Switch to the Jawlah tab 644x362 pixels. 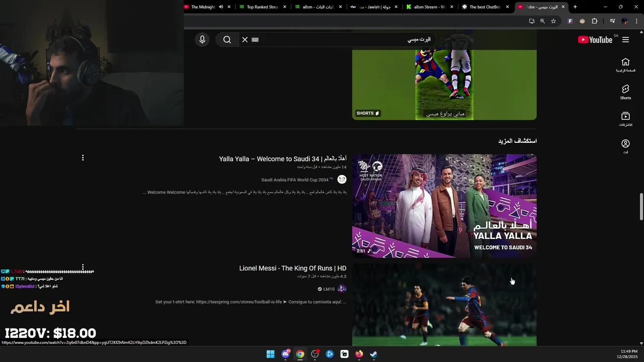coord(373,7)
